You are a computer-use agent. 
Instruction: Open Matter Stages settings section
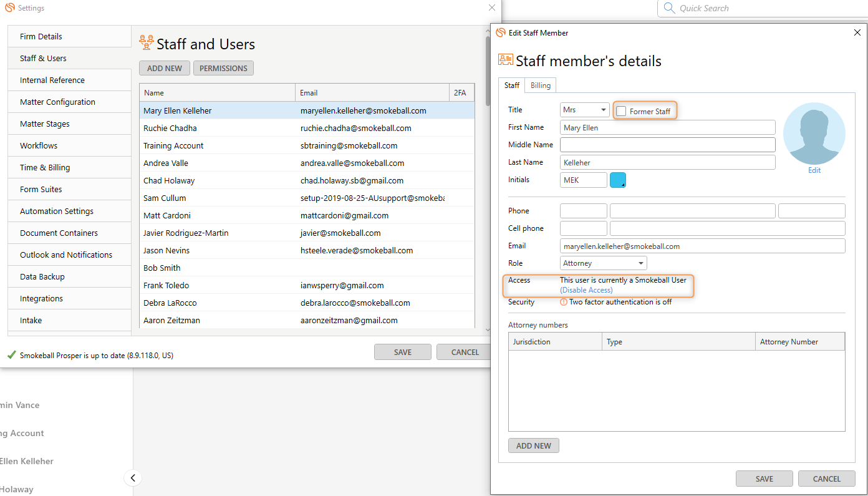coord(69,124)
